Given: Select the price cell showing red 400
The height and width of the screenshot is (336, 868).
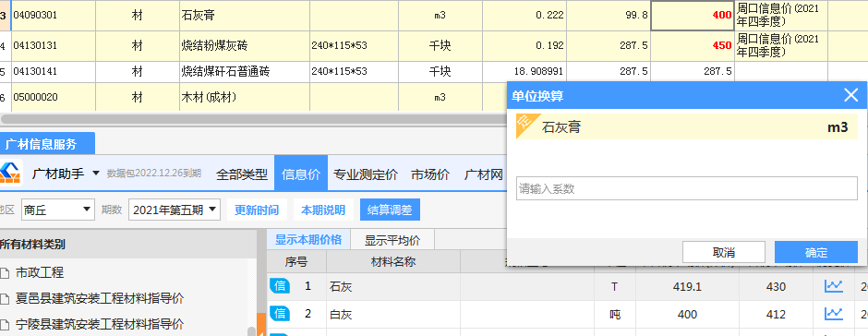Looking at the screenshot, I should point(693,16).
